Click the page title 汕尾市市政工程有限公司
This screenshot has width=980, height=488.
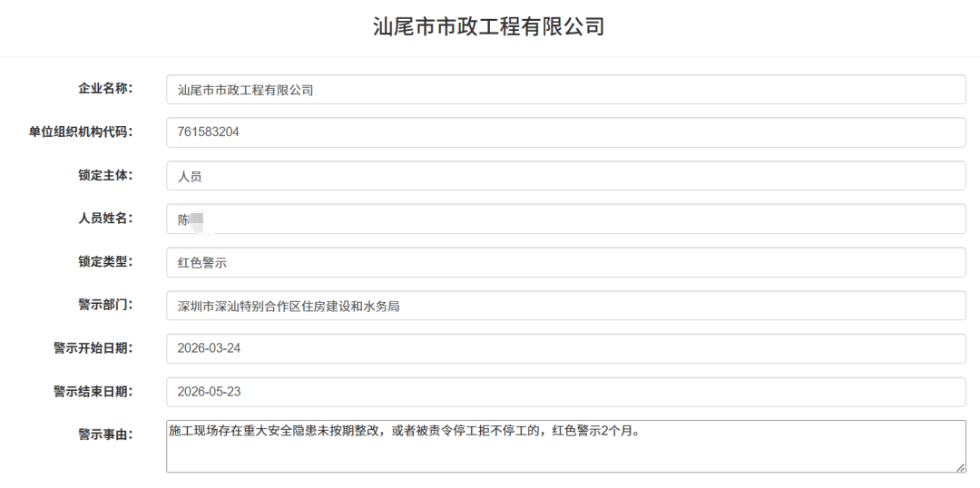point(489,26)
